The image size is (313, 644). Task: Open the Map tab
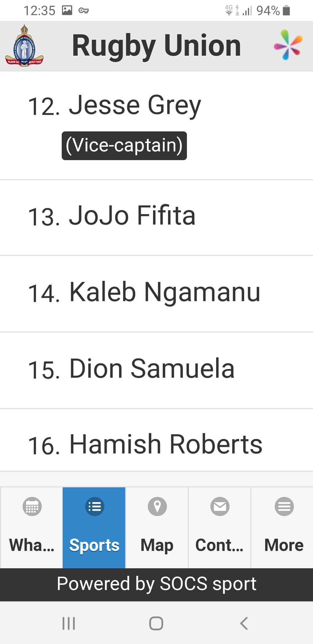coord(157,528)
